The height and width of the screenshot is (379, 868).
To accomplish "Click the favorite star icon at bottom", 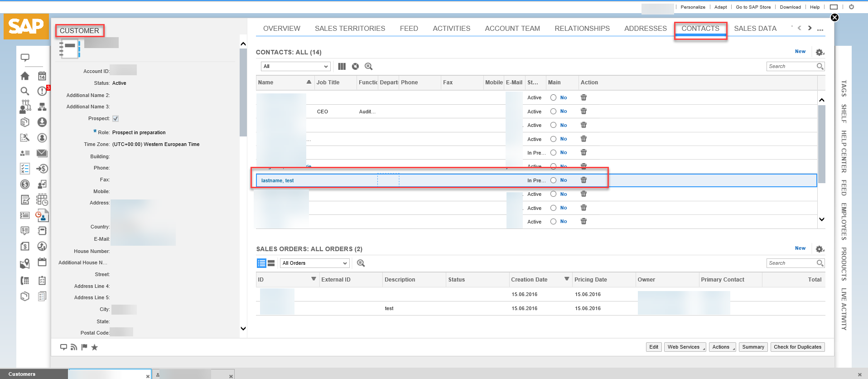I will [95, 347].
